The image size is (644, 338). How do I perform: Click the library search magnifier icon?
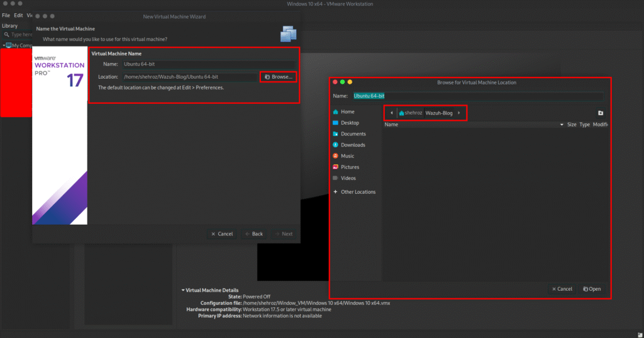tap(6, 35)
